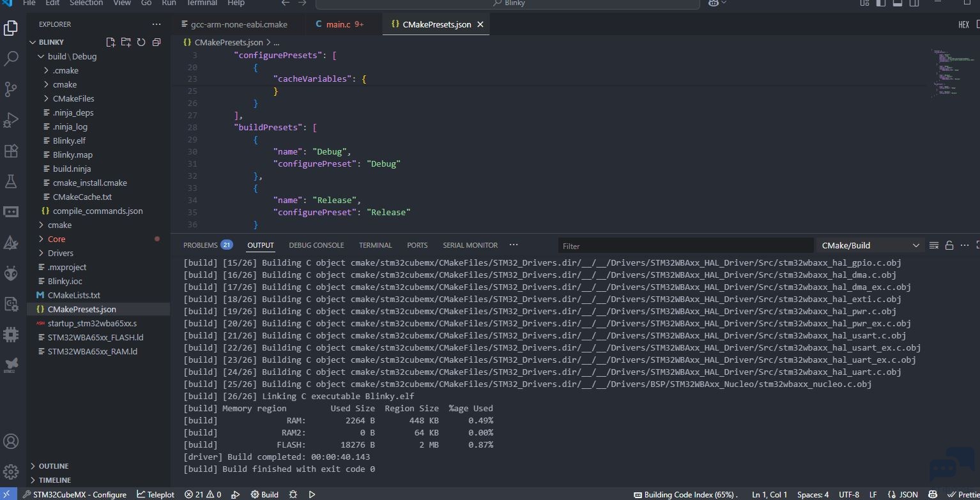This screenshot has width=980, height=500.
Task: Open Blinky.ioc file in explorer
Action: [65, 281]
